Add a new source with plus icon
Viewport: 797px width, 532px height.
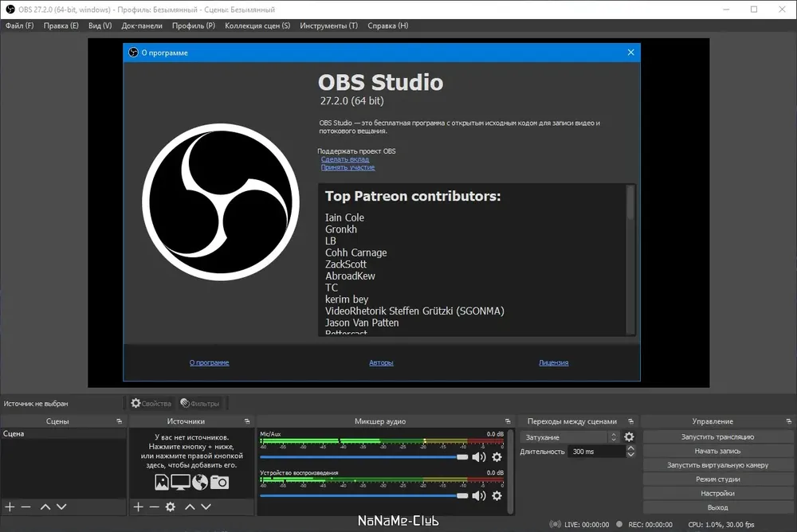pyautogui.click(x=138, y=507)
